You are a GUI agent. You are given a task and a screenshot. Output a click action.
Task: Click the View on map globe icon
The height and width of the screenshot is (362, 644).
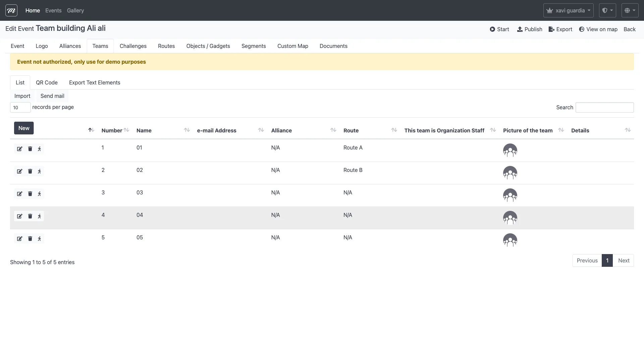point(582,29)
